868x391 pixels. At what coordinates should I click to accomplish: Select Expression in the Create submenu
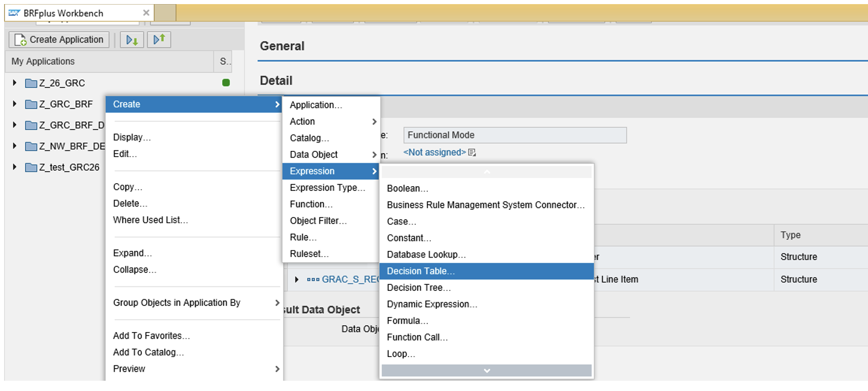click(x=331, y=171)
